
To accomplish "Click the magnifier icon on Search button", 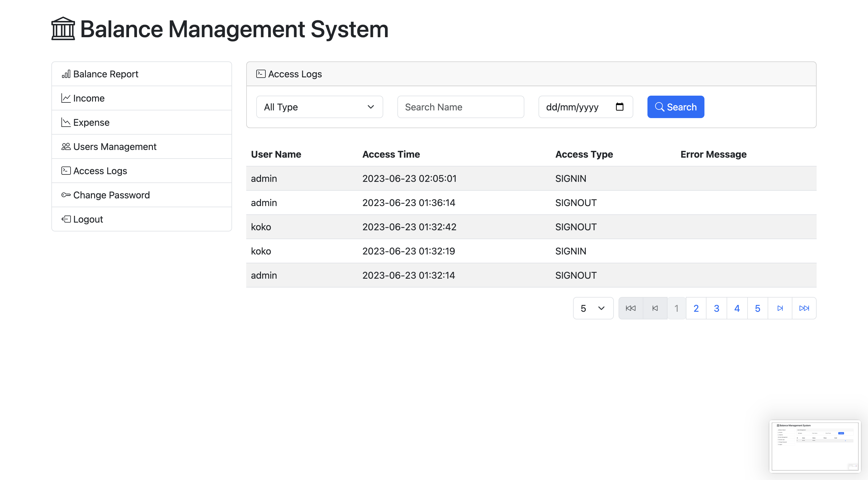I will coord(660,107).
